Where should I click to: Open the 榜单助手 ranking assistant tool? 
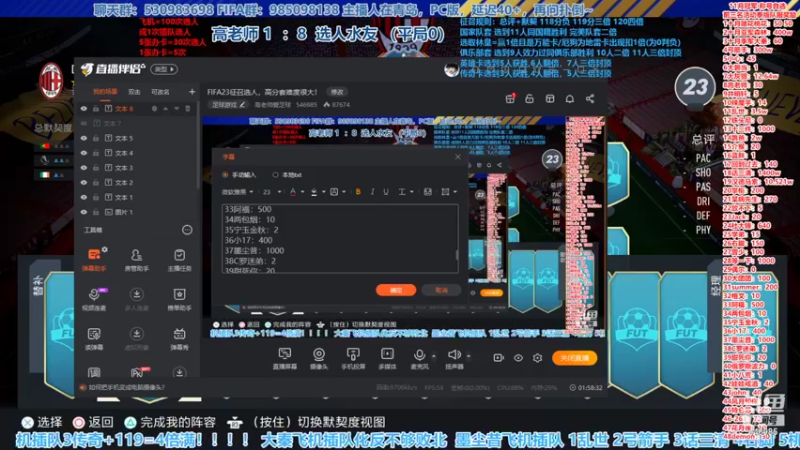[x=179, y=299]
